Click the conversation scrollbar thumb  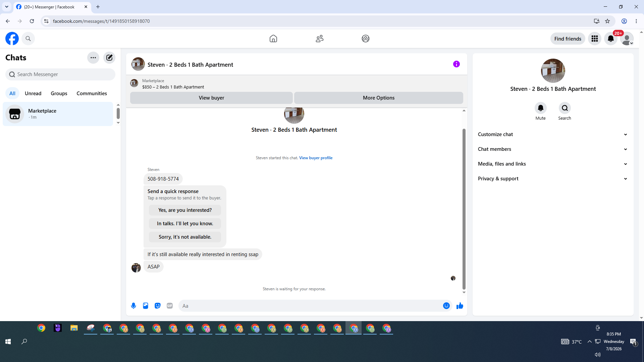tap(464, 209)
